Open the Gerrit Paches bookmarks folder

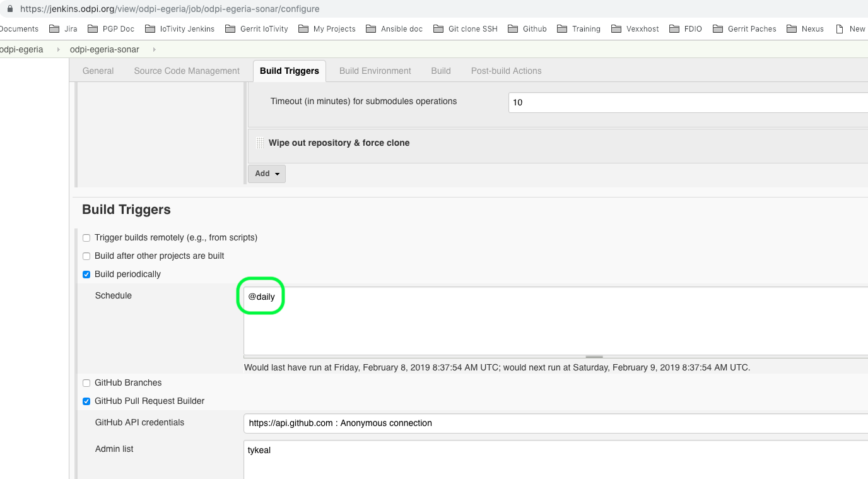click(x=750, y=28)
